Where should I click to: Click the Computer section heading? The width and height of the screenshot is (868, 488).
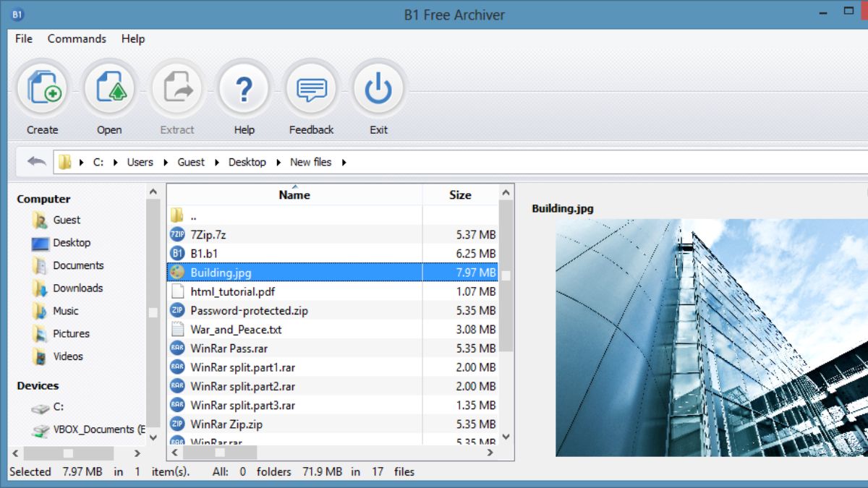click(43, 199)
